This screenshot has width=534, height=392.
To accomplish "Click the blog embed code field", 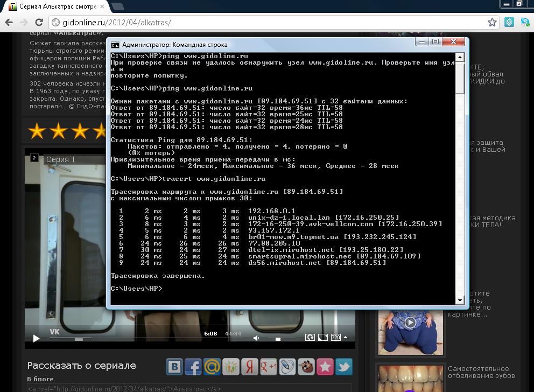I will [189, 388].
